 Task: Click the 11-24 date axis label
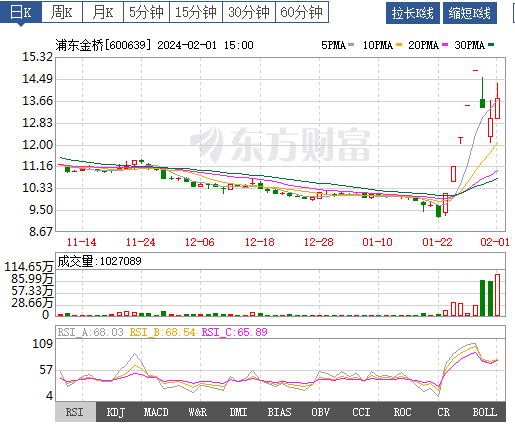point(141,242)
